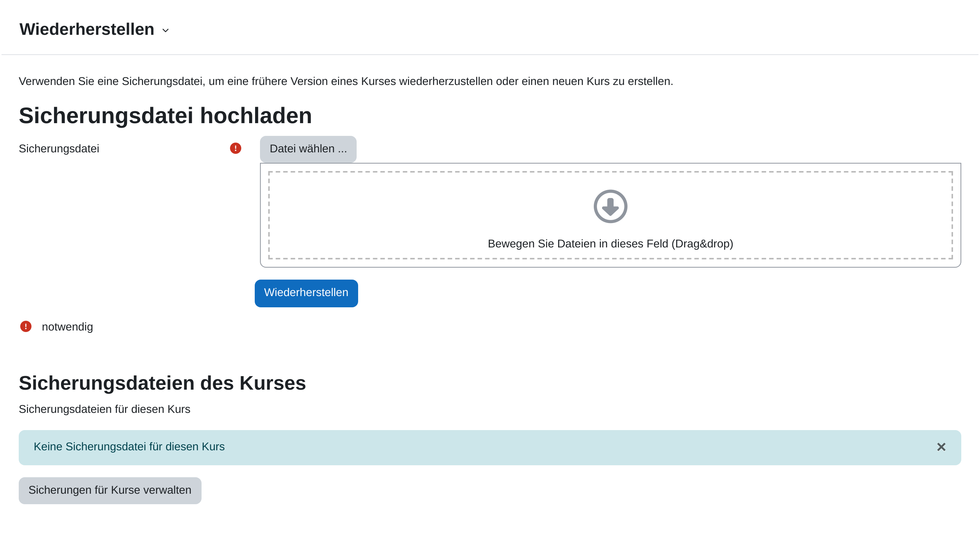Click the 'Sicherungsdatei hochladen' heading
980x539 pixels.
(166, 116)
